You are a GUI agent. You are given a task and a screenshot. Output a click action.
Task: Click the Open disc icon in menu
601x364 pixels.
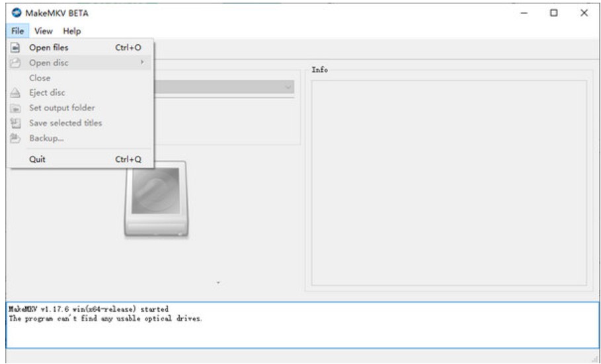coord(15,63)
